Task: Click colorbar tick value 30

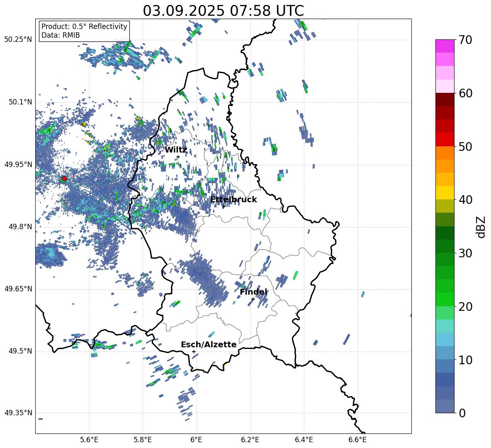Action: point(465,253)
